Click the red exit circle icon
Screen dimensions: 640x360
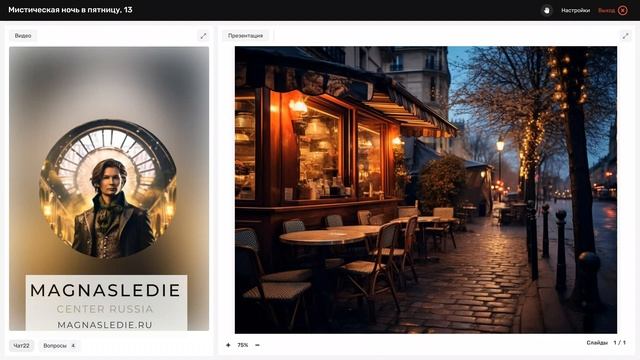coord(623,11)
